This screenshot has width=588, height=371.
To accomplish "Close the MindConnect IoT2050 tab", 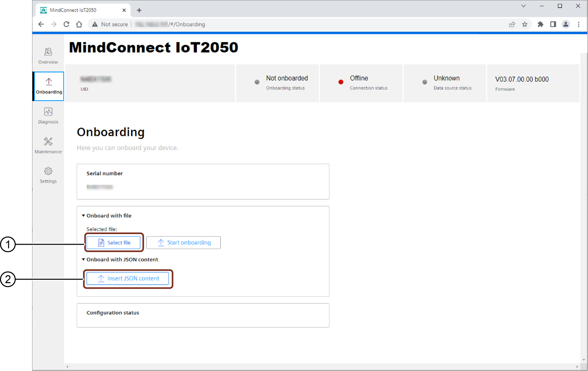I will tap(124, 10).
